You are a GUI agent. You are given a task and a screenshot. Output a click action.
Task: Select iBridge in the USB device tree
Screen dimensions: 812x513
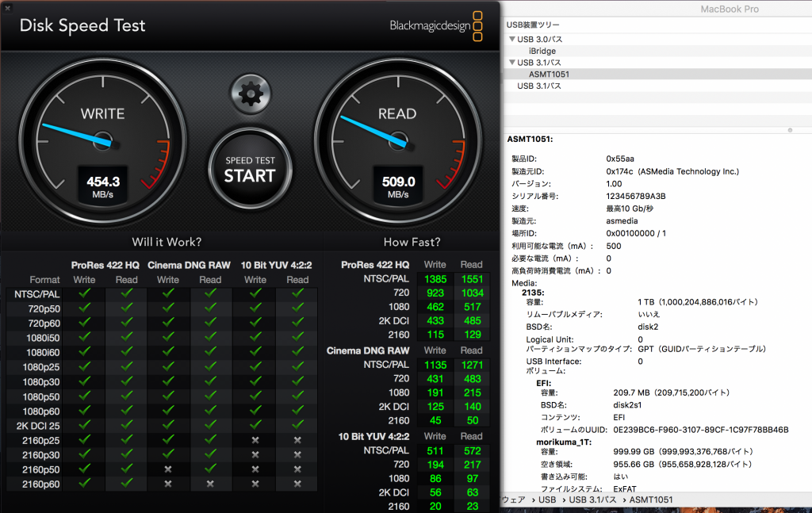pos(542,51)
